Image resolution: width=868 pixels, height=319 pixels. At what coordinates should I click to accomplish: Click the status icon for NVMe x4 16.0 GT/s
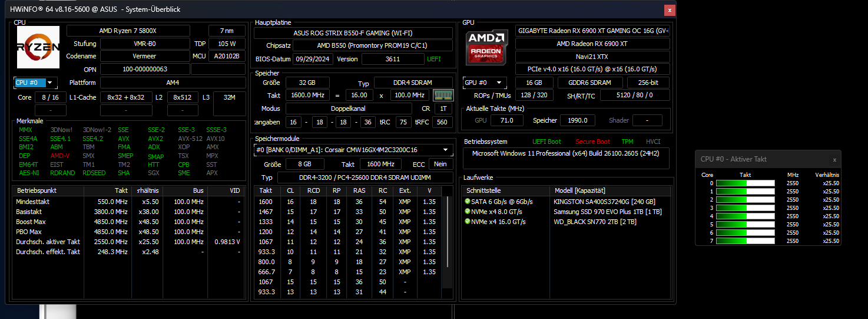tap(468, 222)
